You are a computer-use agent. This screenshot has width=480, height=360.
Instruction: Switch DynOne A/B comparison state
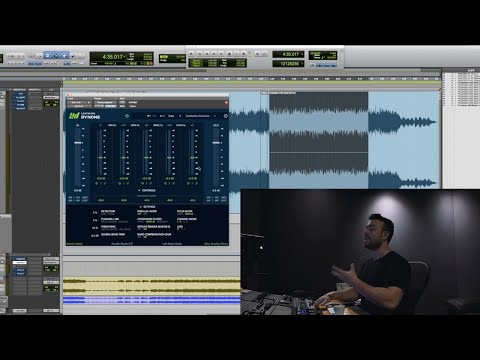click(162, 116)
